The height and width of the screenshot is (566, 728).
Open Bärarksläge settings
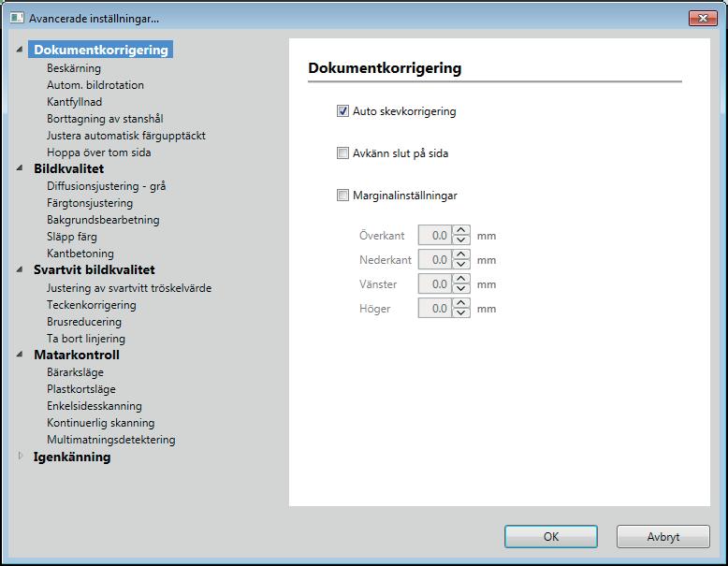tap(75, 372)
